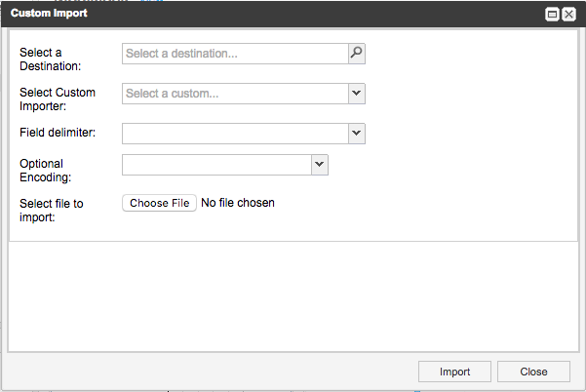The image size is (586, 392).
Task: Click inside the 'Select a destination...' input box
Action: pyautogui.click(x=234, y=54)
